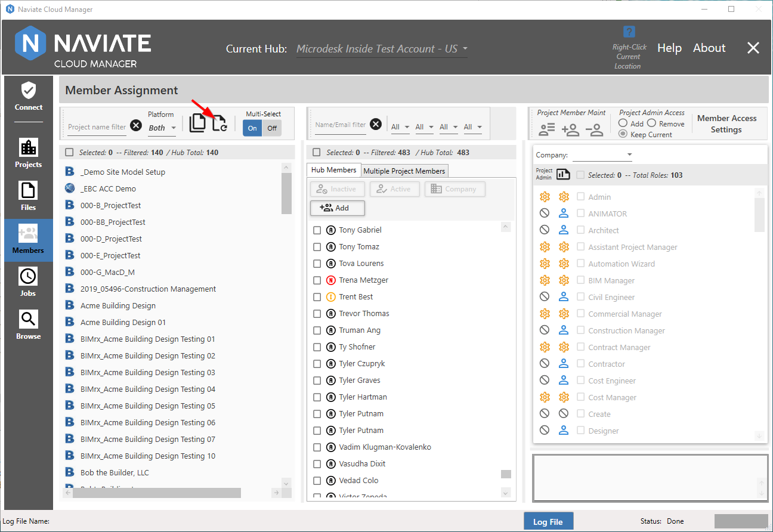Click the copy projects icon
The image size is (773, 532).
pyautogui.click(x=197, y=122)
